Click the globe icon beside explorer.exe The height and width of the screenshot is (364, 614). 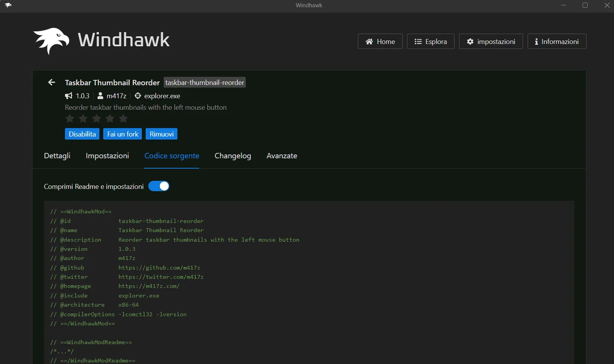(x=138, y=95)
